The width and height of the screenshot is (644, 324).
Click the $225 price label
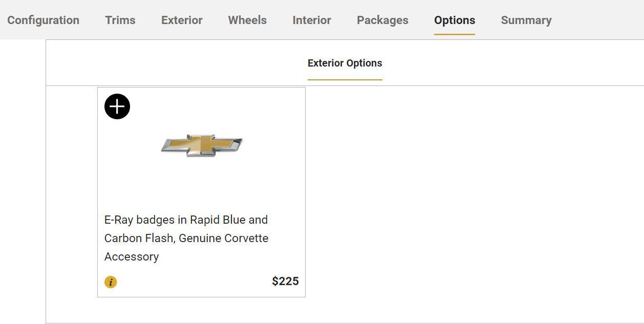click(x=285, y=281)
